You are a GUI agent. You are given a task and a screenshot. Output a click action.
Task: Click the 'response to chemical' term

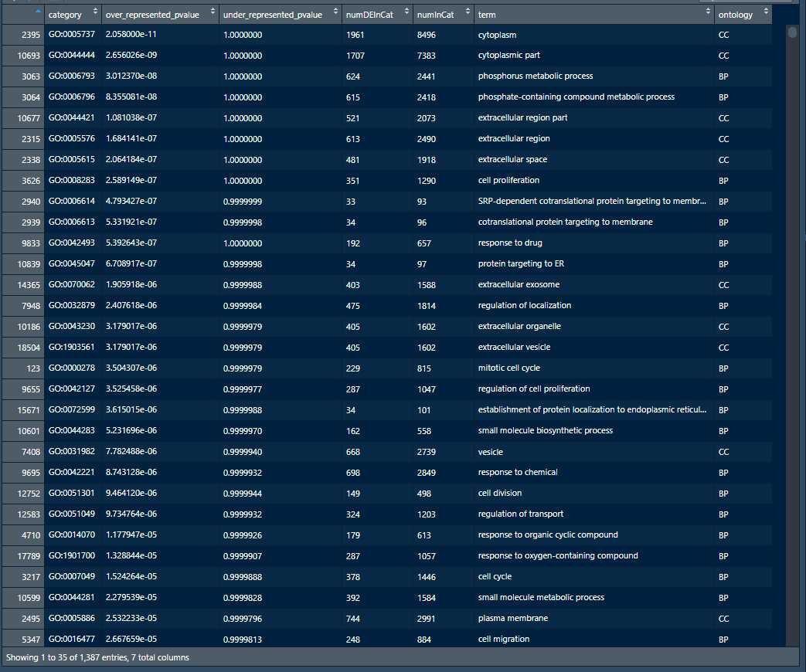[x=517, y=472]
